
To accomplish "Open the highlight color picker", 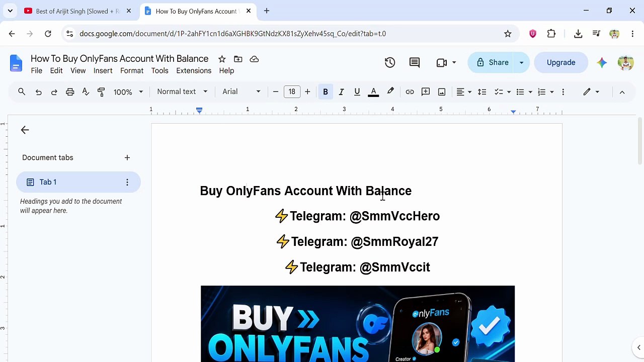I will click(390, 92).
